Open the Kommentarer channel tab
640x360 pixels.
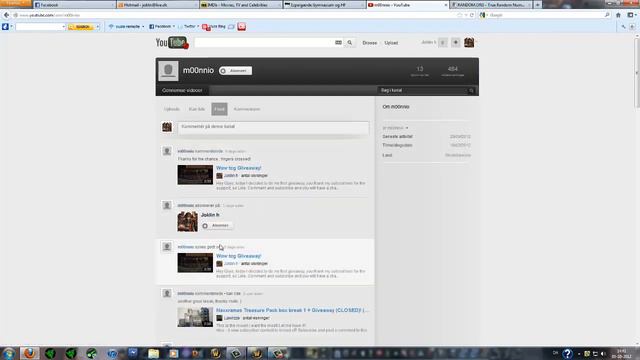tap(247, 109)
